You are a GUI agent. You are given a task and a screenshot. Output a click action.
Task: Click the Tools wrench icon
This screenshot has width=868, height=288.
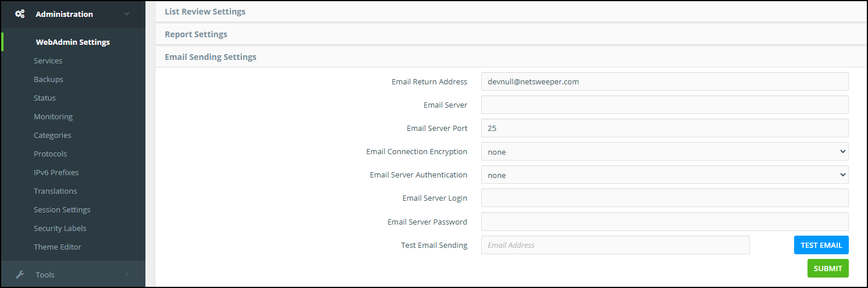(x=20, y=275)
